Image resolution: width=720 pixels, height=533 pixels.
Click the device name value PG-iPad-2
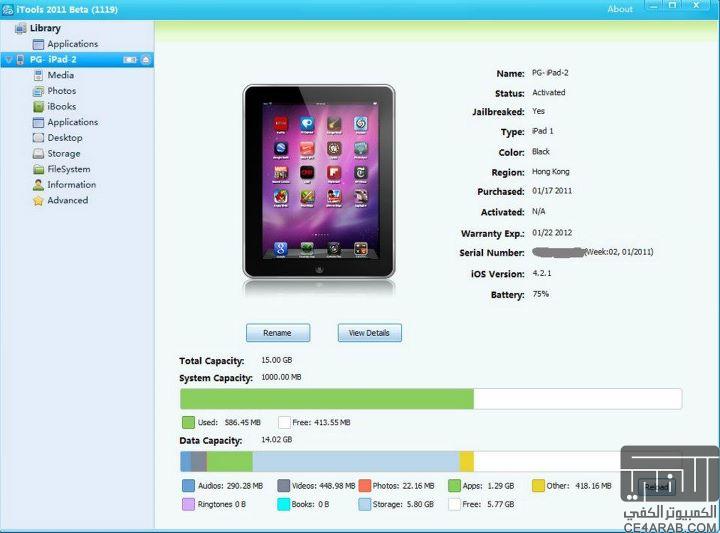click(x=550, y=73)
